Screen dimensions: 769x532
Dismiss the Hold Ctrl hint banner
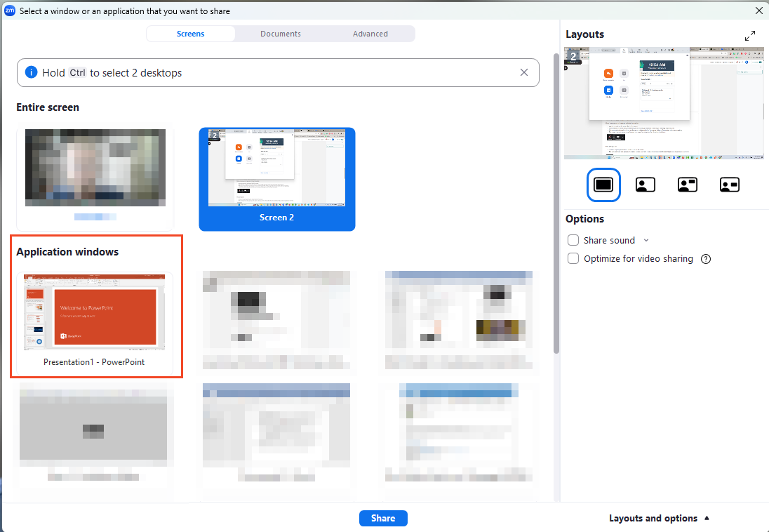(524, 72)
